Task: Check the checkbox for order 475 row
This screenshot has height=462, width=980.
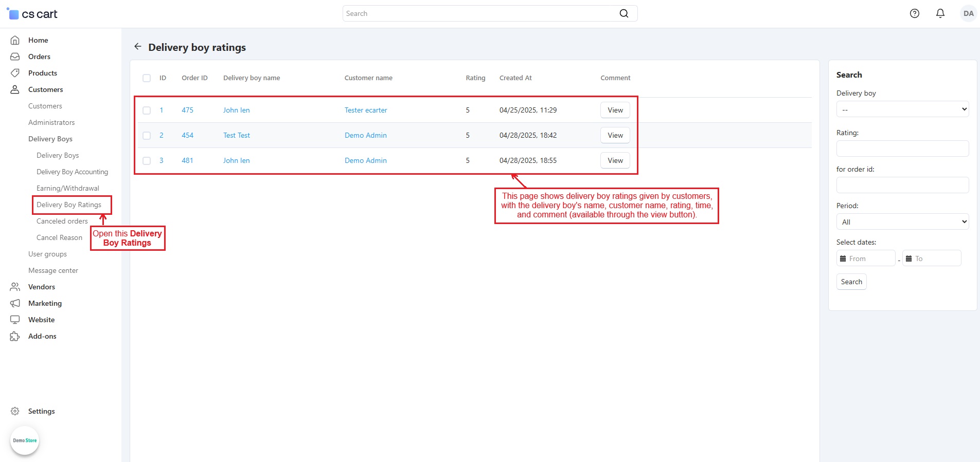Action: coord(147,110)
